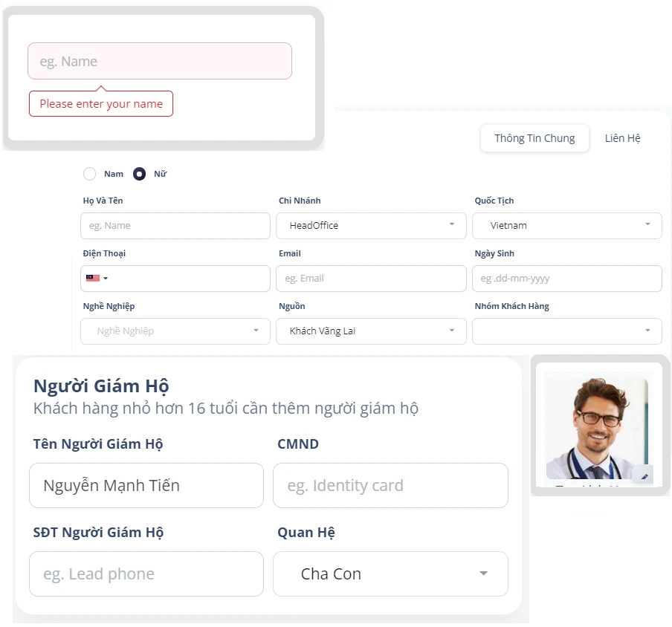
Task: Click the Họ Và Tên name field
Action: point(175,226)
